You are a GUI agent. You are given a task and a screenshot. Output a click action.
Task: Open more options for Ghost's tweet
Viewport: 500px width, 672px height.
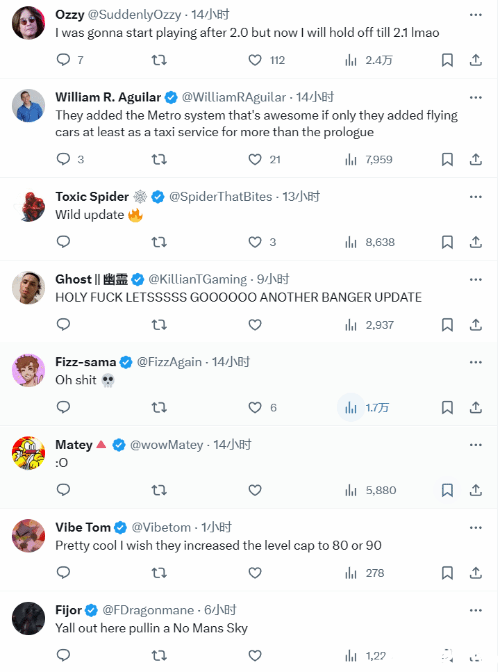coord(476,279)
